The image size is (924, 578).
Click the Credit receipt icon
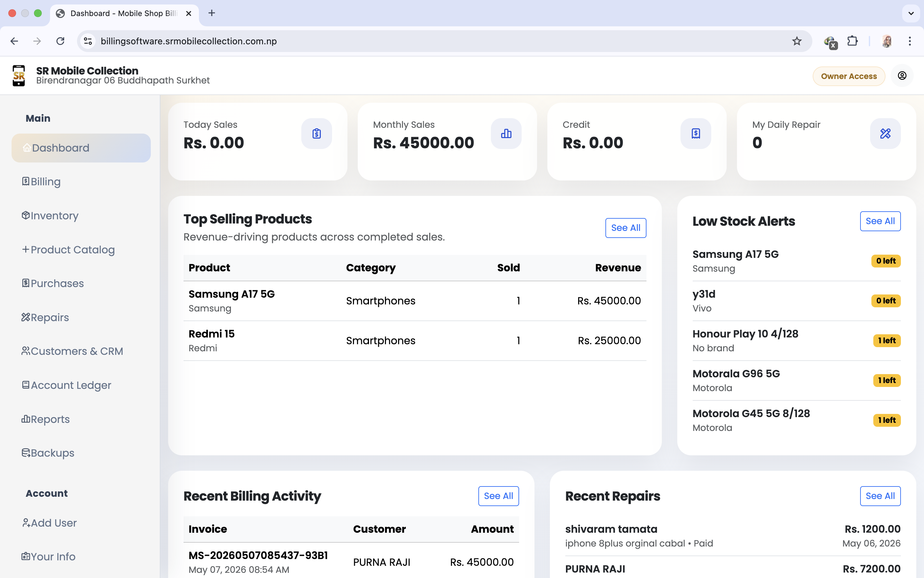pyautogui.click(x=696, y=133)
